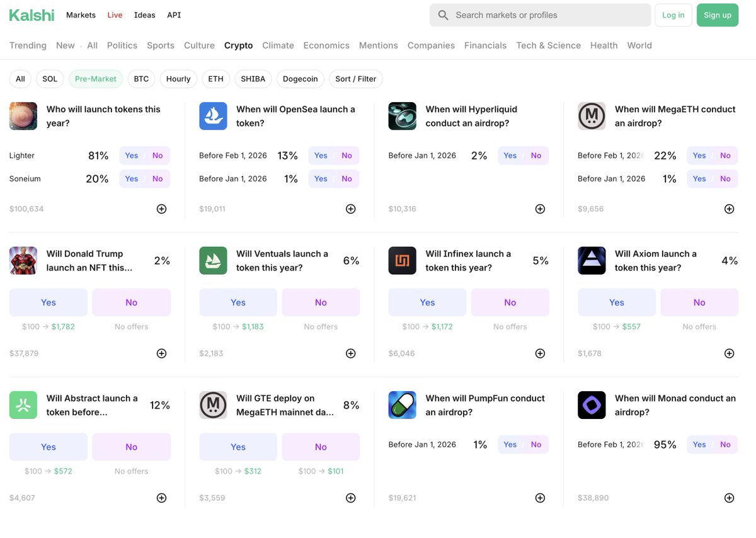Open the Live nav item
This screenshot has width=756, height=538.
(x=115, y=15)
